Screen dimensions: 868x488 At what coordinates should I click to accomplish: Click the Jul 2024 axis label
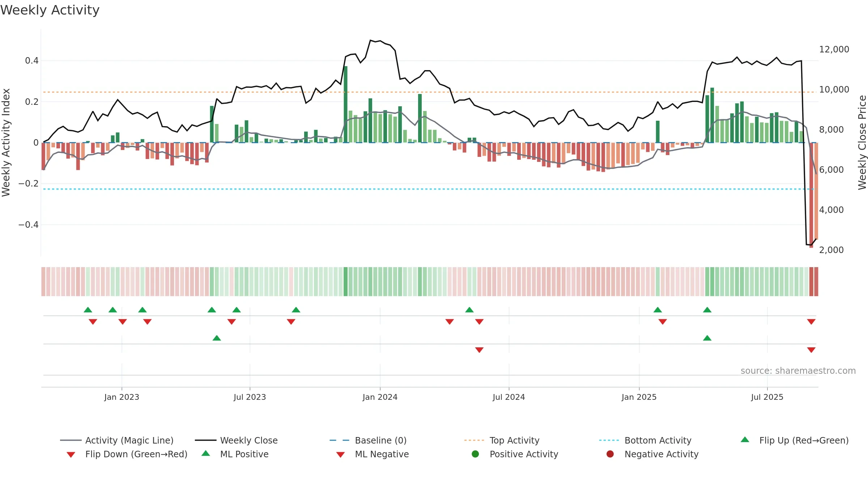pos(509,397)
